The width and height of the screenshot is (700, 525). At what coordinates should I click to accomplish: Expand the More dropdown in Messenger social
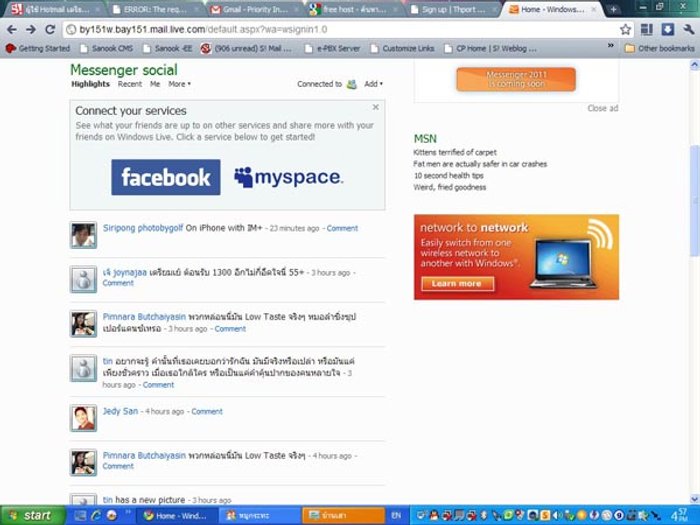point(179,84)
